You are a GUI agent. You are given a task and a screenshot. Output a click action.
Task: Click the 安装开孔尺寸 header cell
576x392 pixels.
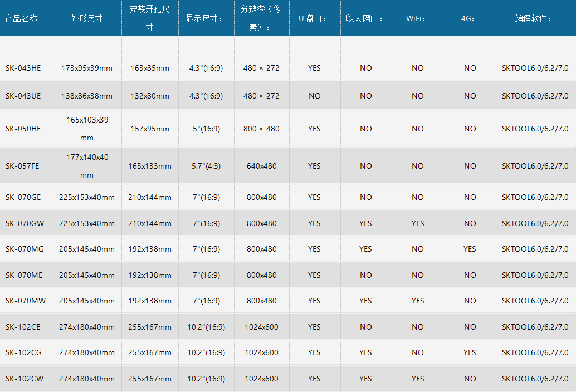pyautogui.click(x=149, y=18)
